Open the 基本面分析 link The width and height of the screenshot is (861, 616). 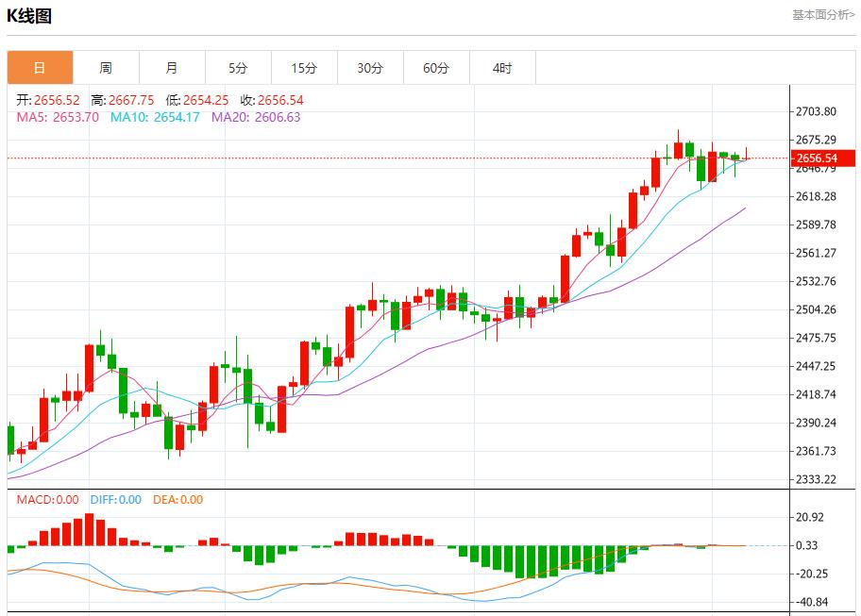point(823,15)
